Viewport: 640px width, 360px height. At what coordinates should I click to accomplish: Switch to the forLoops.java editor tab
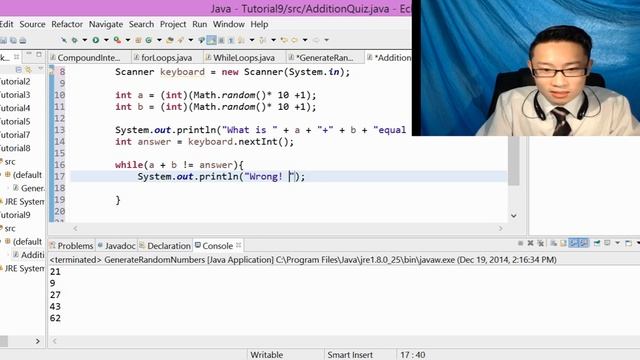(167, 58)
